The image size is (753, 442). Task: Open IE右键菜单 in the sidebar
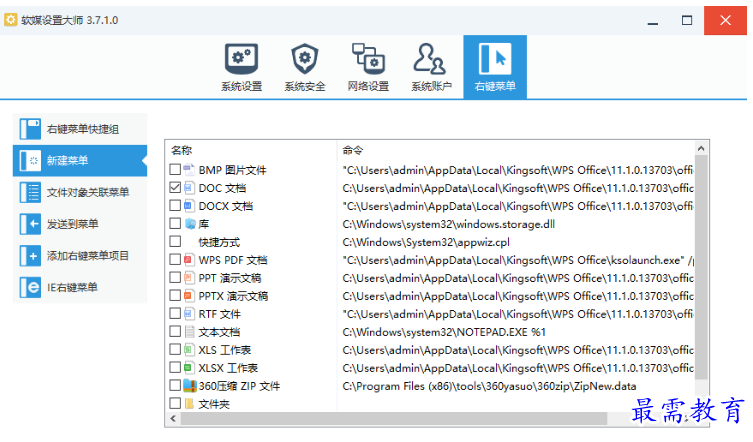[80, 287]
